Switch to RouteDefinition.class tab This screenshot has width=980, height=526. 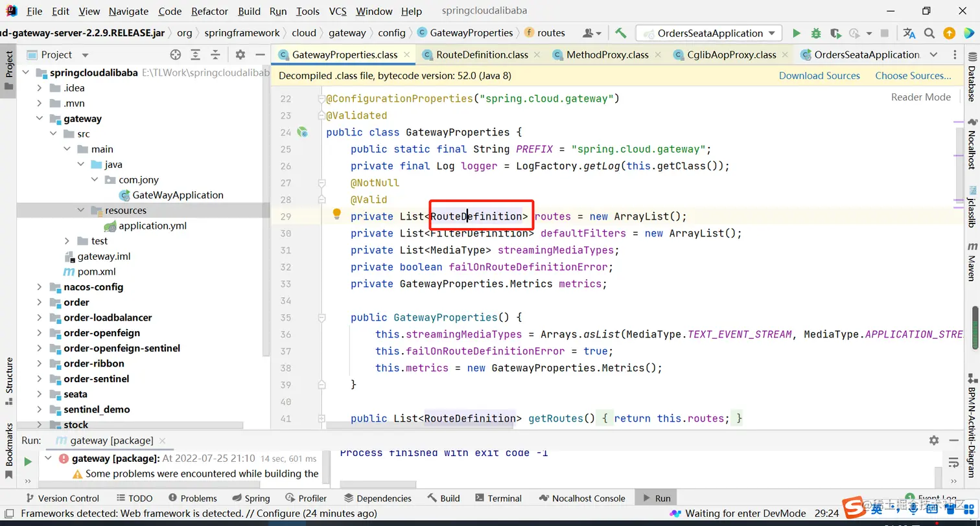click(x=482, y=55)
